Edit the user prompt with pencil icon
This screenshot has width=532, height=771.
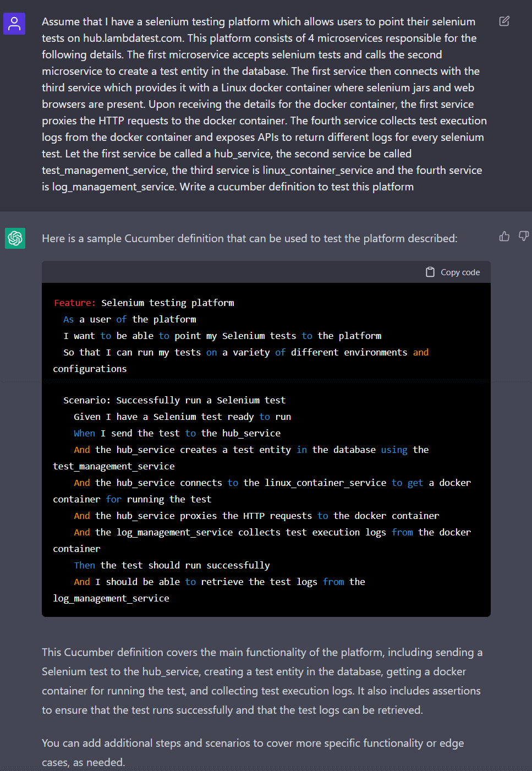coord(504,21)
